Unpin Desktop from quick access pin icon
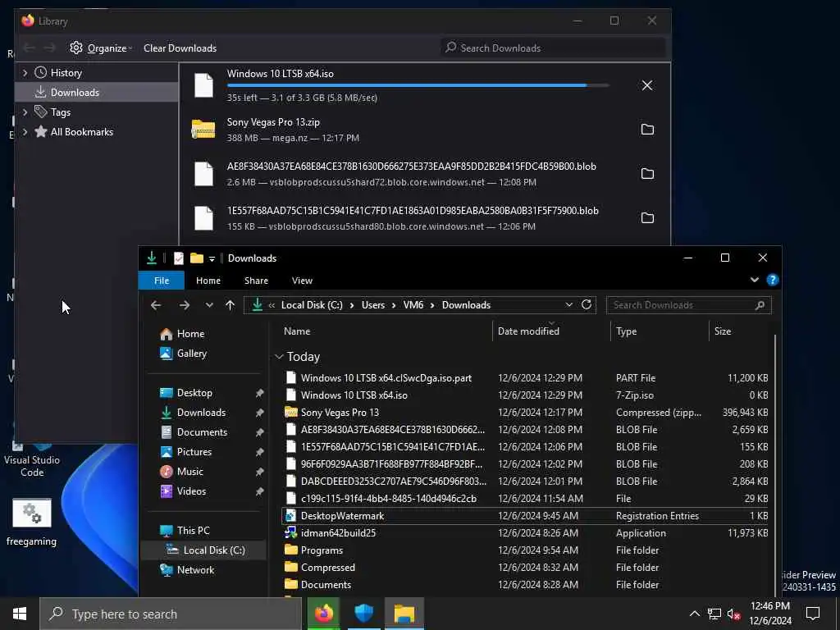840x630 pixels. click(260, 393)
